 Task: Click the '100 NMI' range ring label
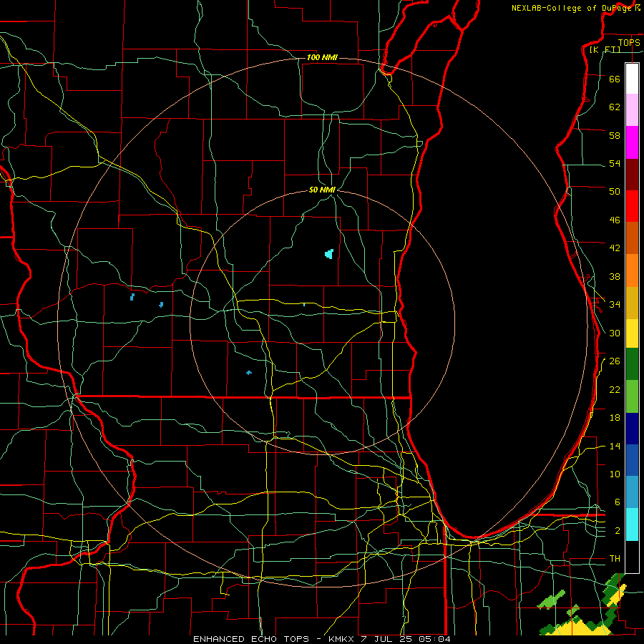pyautogui.click(x=322, y=57)
